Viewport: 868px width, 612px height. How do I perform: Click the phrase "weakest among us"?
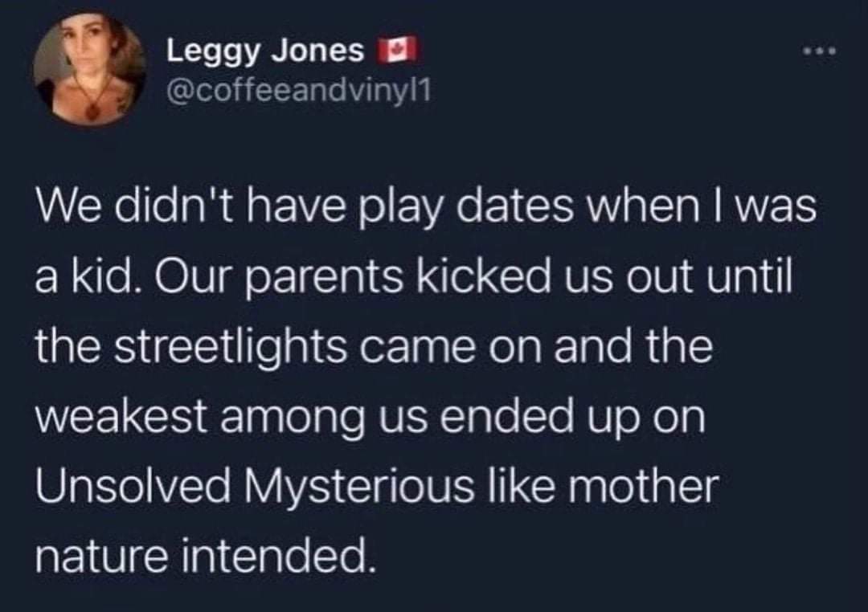(x=232, y=418)
